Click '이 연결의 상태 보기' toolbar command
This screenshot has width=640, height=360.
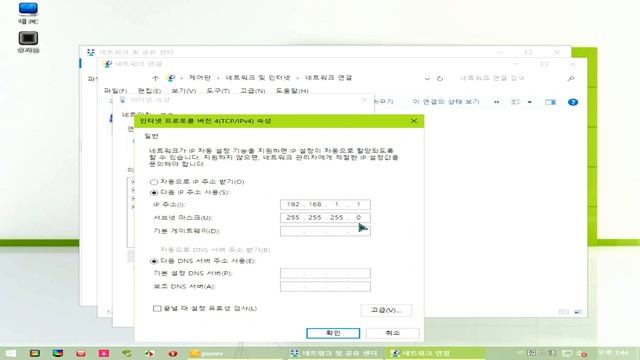coord(446,102)
